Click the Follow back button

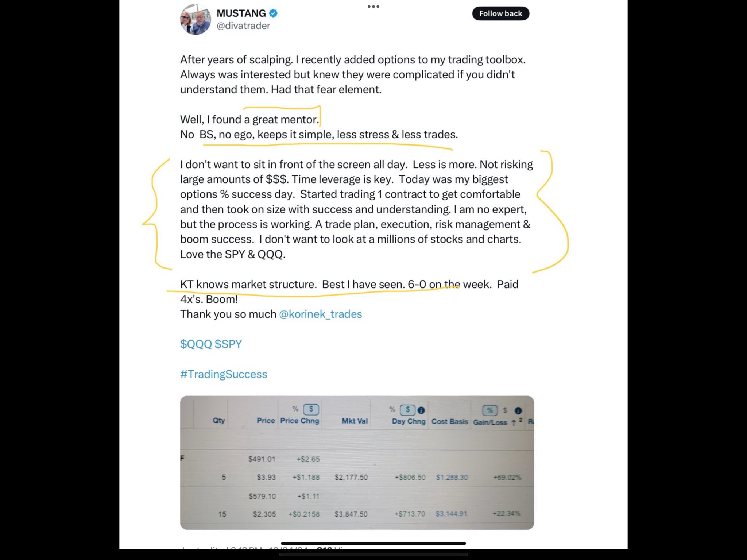500,13
